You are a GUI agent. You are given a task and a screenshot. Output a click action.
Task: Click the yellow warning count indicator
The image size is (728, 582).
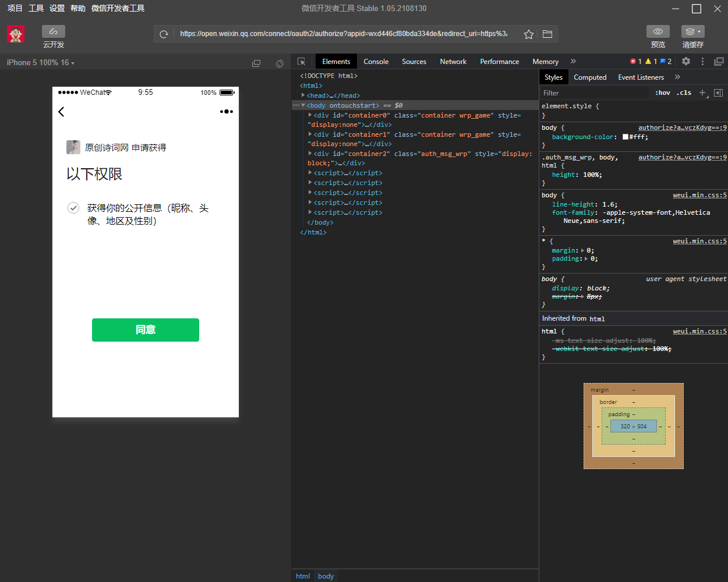tap(651, 61)
